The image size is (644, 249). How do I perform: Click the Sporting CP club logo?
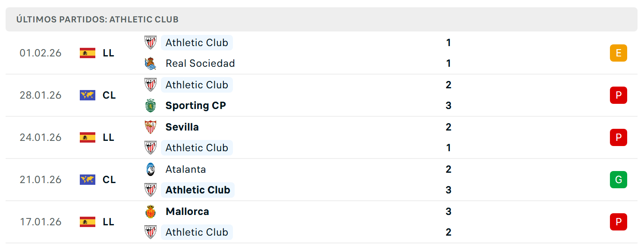(151, 106)
